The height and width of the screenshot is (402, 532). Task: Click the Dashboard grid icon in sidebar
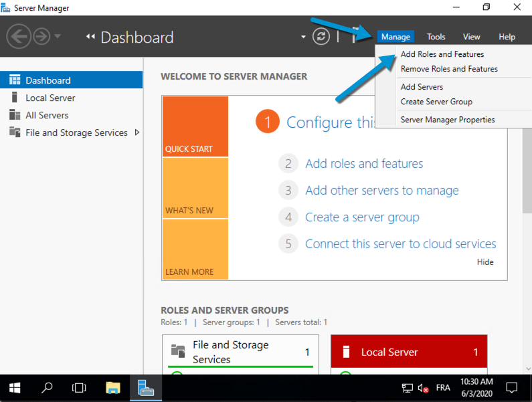15,80
